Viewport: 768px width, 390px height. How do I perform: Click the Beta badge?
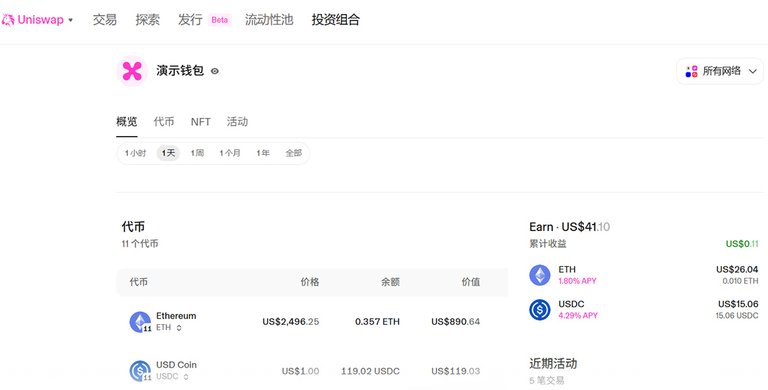tap(219, 20)
